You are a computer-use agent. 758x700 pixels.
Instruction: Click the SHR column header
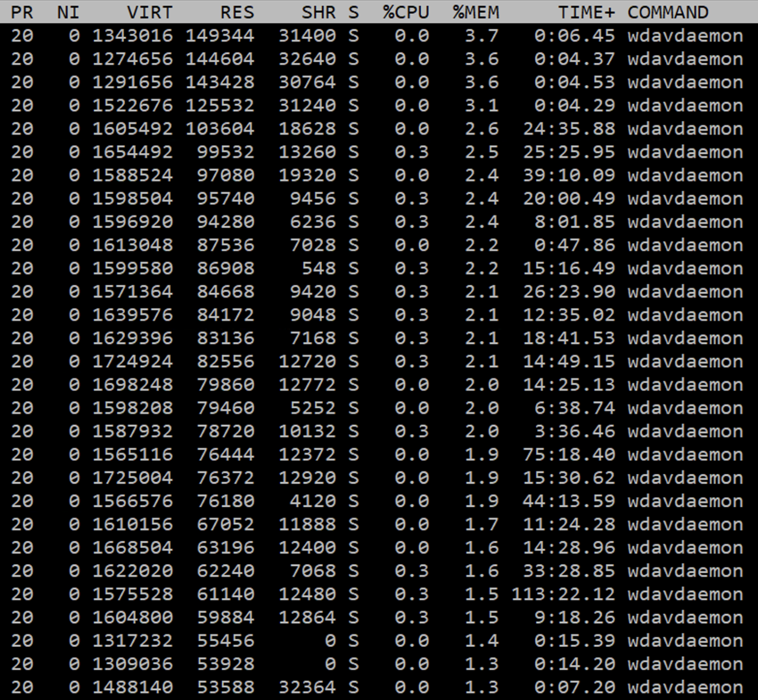(318, 12)
